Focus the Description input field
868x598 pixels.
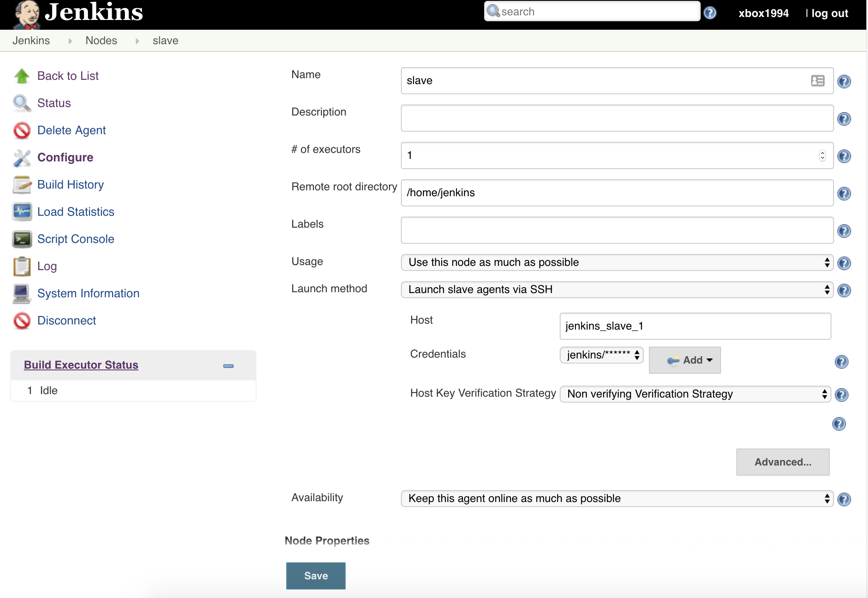click(x=617, y=118)
